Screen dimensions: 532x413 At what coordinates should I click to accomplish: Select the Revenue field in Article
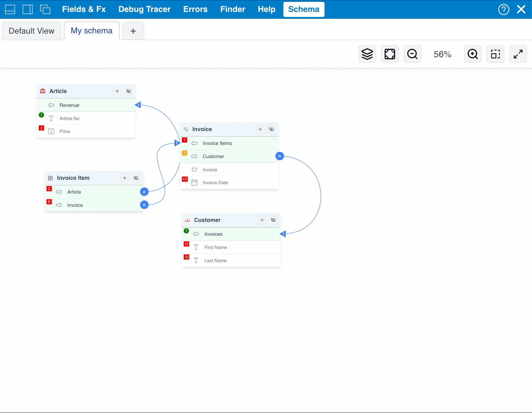pyautogui.click(x=86, y=105)
